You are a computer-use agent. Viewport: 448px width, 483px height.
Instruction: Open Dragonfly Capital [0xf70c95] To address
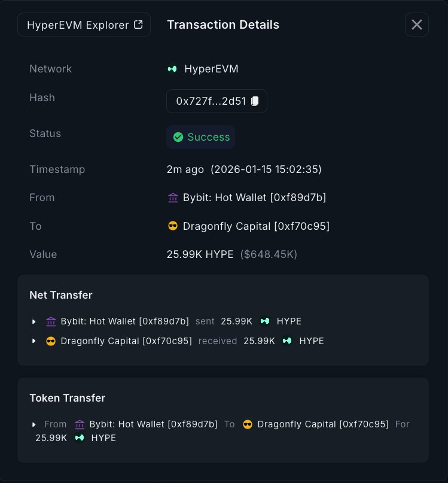(x=256, y=226)
